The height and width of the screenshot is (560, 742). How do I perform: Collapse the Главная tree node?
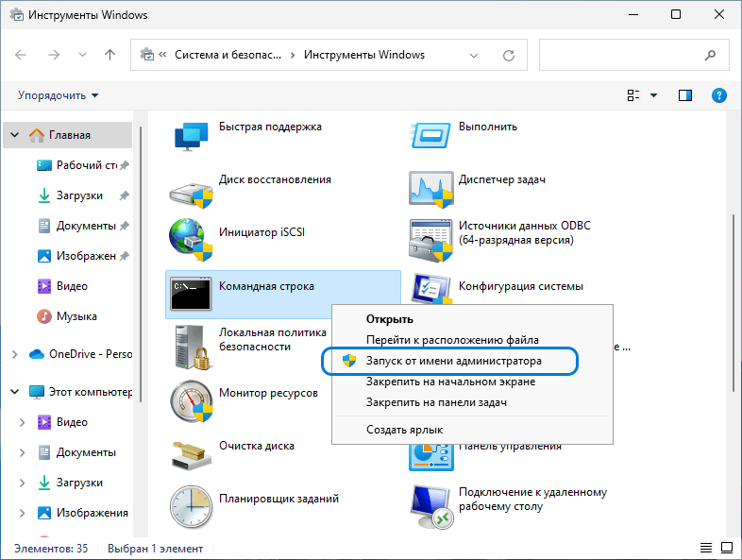pos(15,135)
